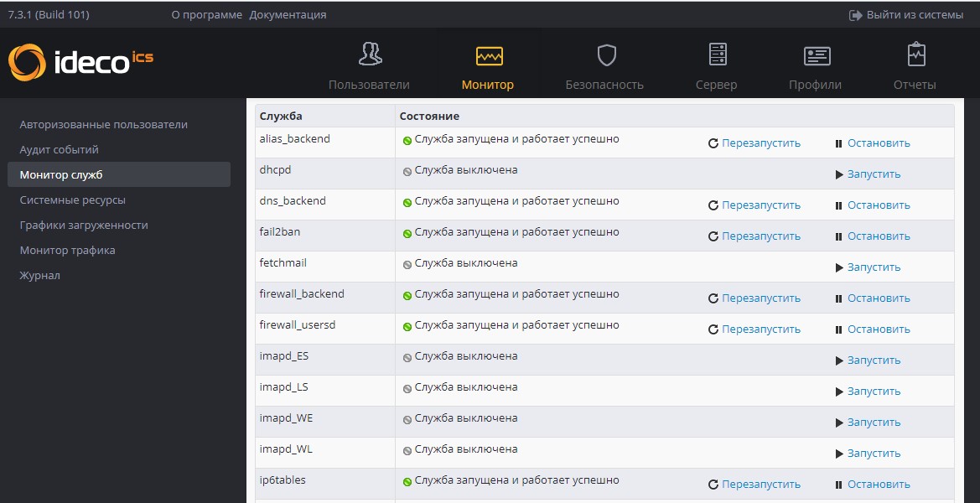980x503 pixels.
Task: Start the imapd_ES service
Action: (874, 360)
